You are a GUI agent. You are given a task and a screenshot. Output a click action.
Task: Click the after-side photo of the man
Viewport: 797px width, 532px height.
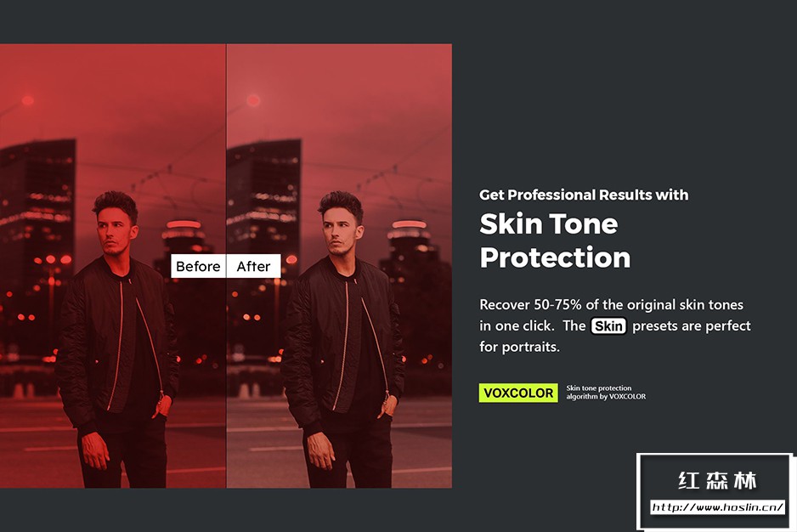(x=339, y=265)
